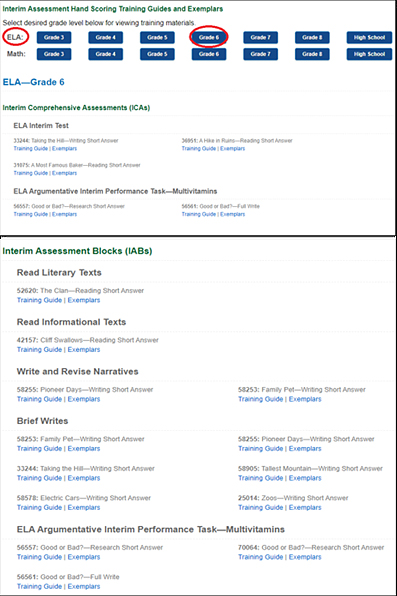397x596 pixels.
Task: Click 'ELA Interim Test' subheading
Action: click(x=41, y=125)
